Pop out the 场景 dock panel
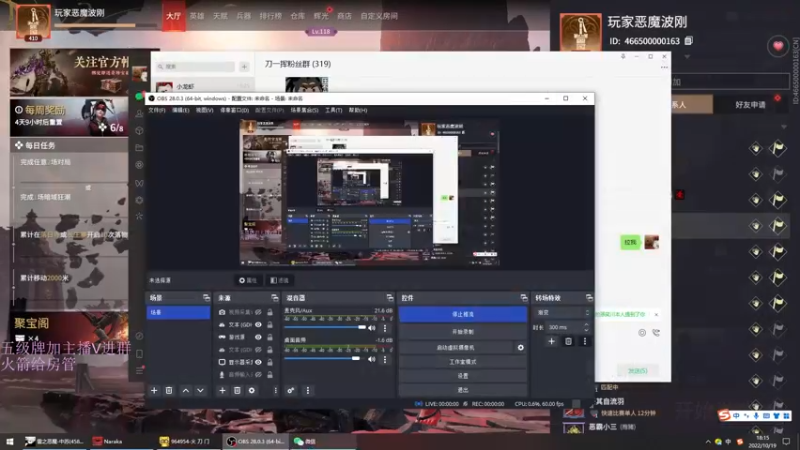The image size is (800, 450). click(x=206, y=297)
